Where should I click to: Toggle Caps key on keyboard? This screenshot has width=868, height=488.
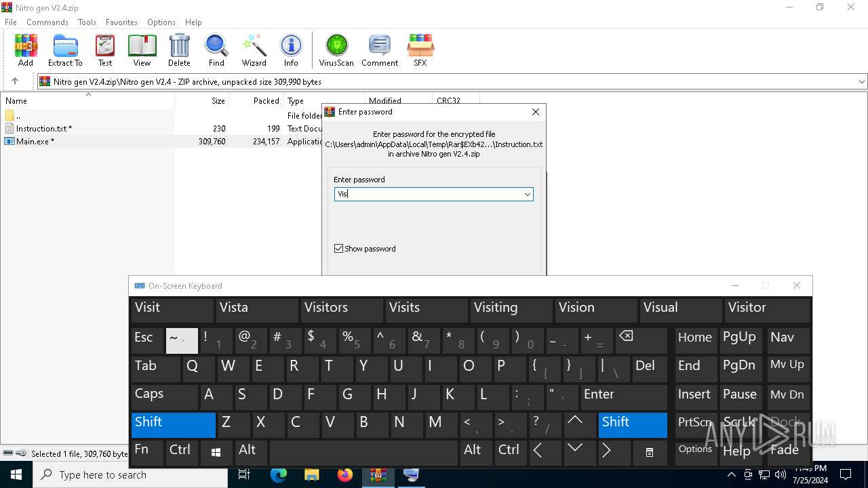(165, 396)
